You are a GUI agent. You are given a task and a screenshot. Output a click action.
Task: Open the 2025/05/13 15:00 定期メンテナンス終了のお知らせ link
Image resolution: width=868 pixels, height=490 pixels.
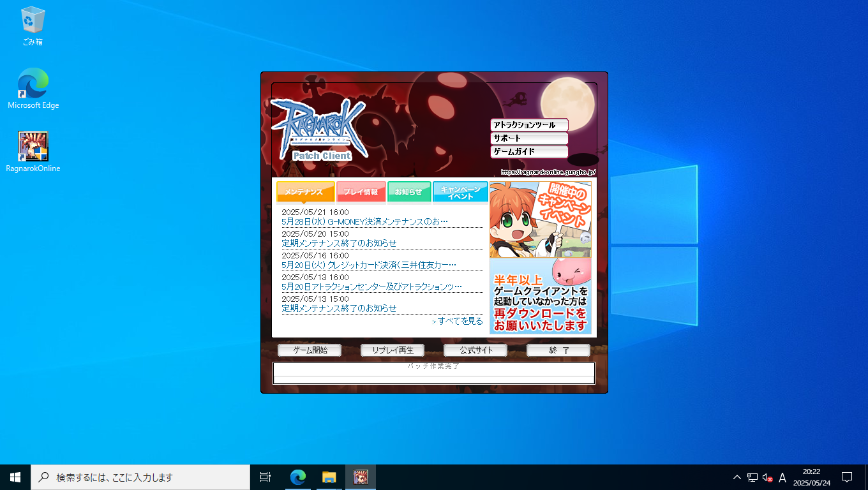pyautogui.click(x=339, y=309)
